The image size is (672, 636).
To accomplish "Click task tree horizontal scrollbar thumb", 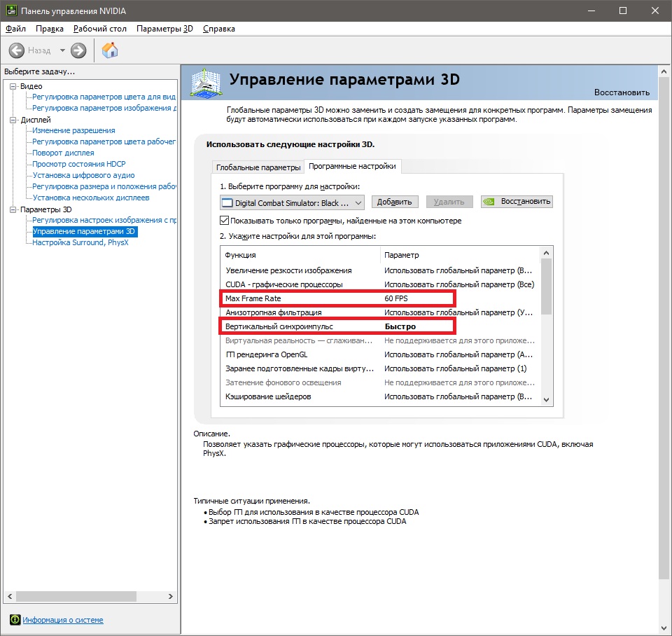I will (x=76, y=597).
